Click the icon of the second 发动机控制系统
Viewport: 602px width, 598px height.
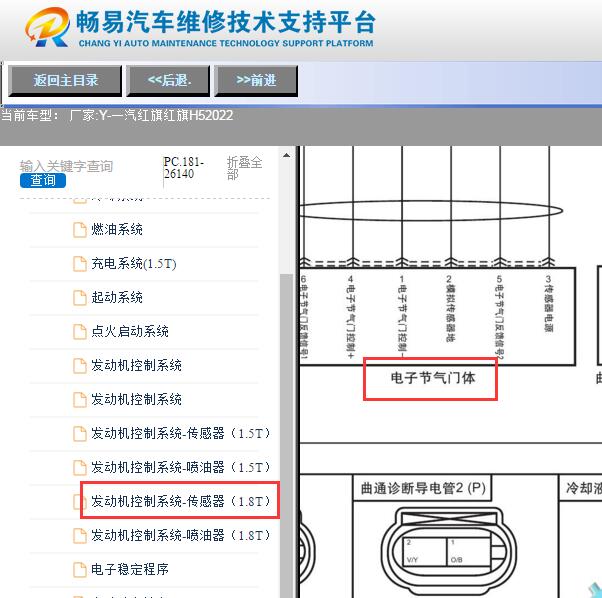coord(80,400)
